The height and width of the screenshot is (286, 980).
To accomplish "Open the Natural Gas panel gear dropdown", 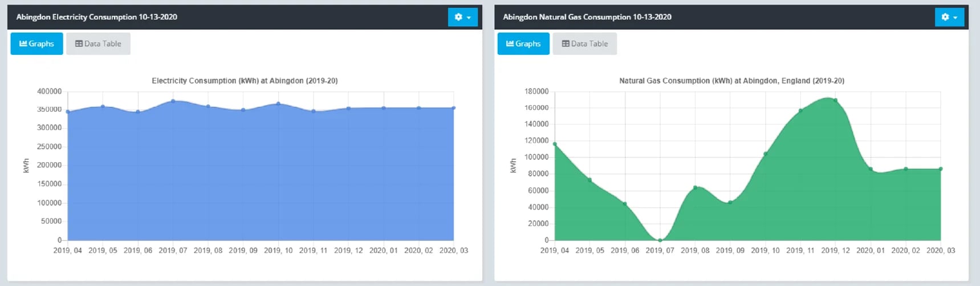I will [949, 17].
